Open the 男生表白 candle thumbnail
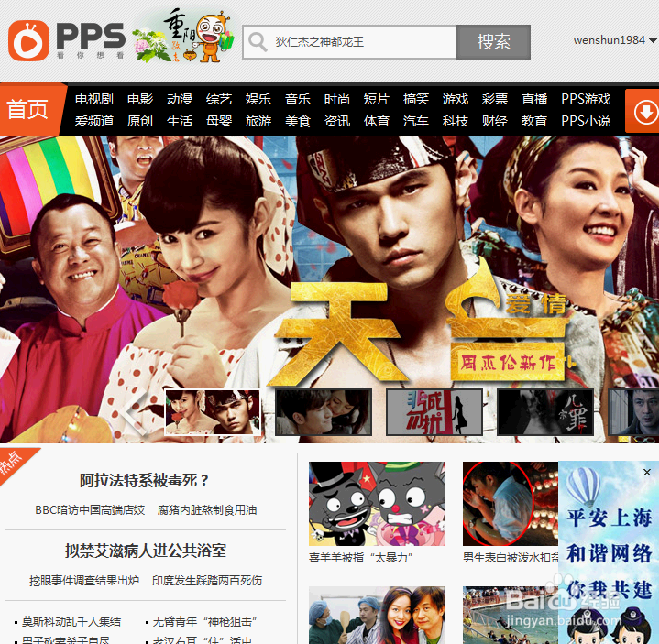This screenshot has width=659, height=644. [x=511, y=504]
